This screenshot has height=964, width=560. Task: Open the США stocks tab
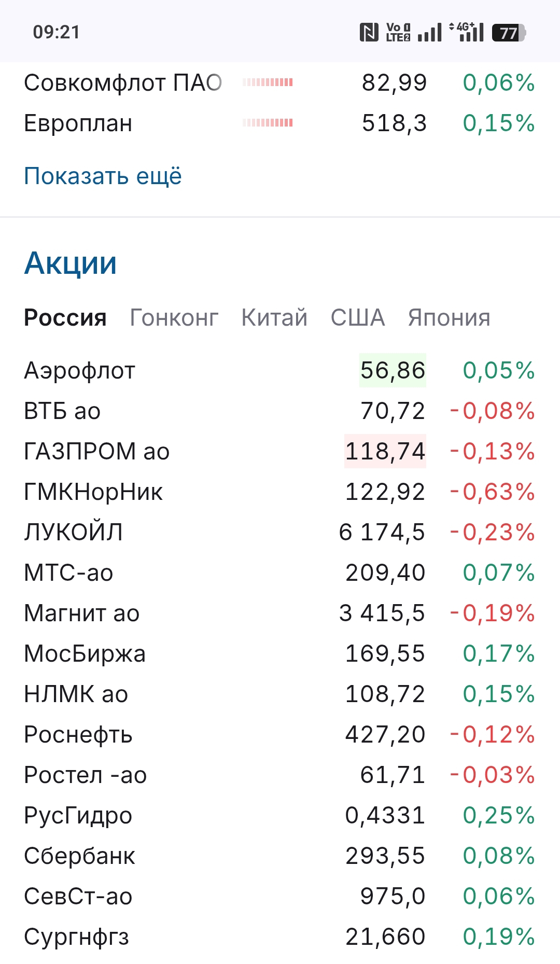point(358,318)
